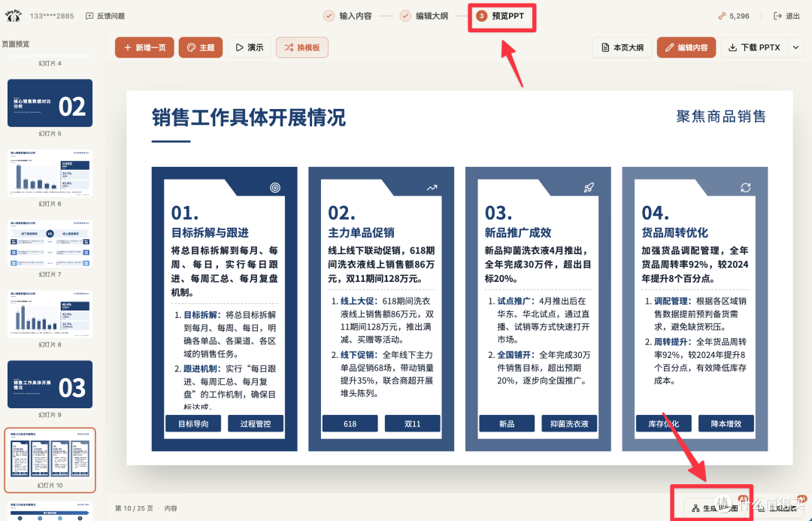Check the 5,296 points balance

734,16
